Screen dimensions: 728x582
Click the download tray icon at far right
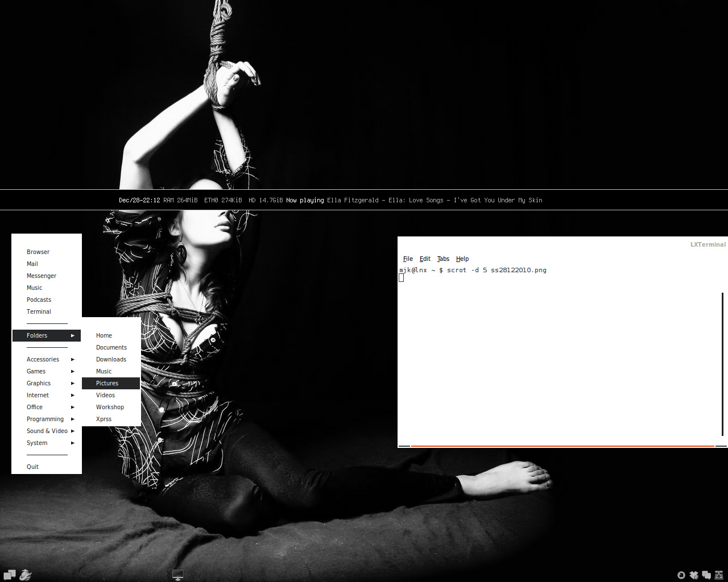click(x=719, y=575)
